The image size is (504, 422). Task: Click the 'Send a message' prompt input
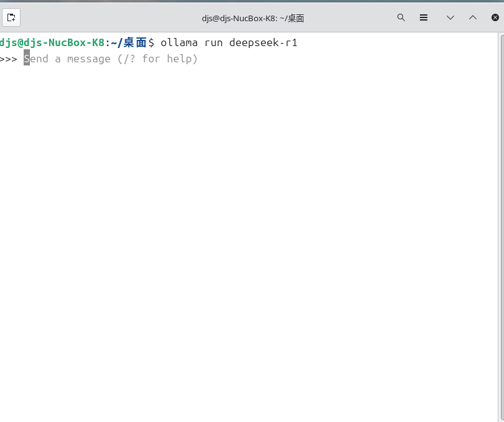pyautogui.click(x=110, y=59)
